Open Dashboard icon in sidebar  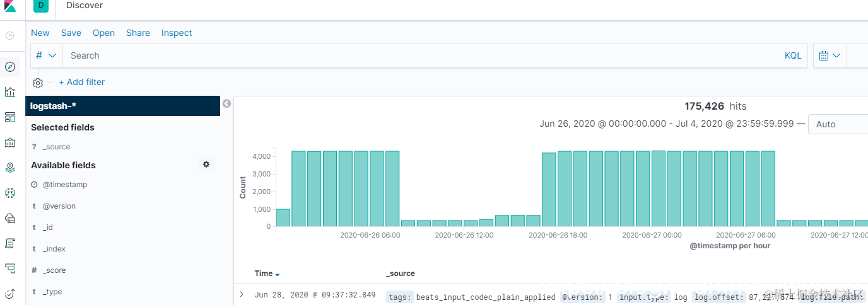(x=10, y=117)
